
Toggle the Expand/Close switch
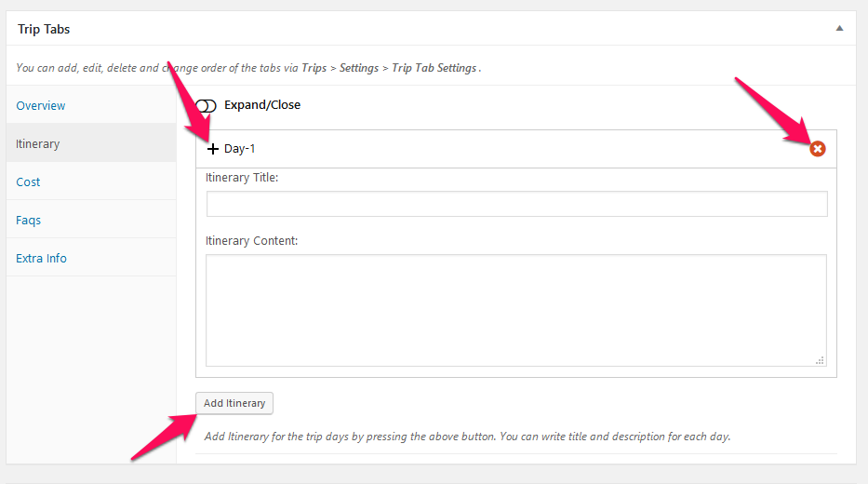click(x=206, y=105)
